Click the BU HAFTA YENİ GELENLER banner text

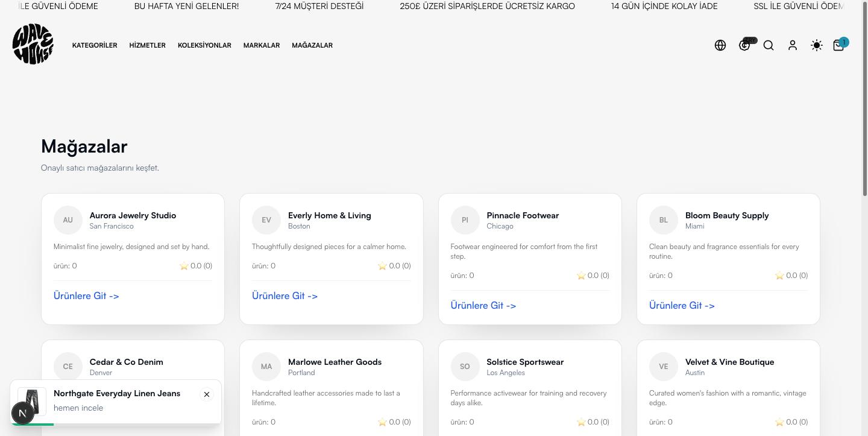186,6
